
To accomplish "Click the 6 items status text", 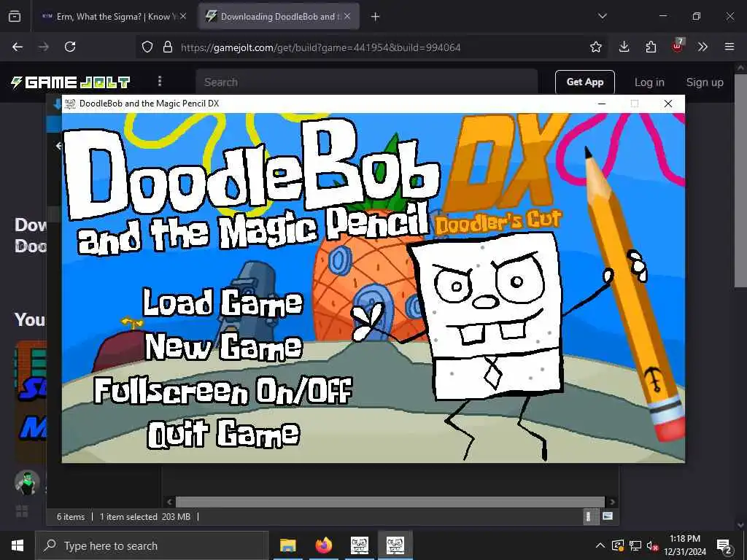I will [x=71, y=517].
